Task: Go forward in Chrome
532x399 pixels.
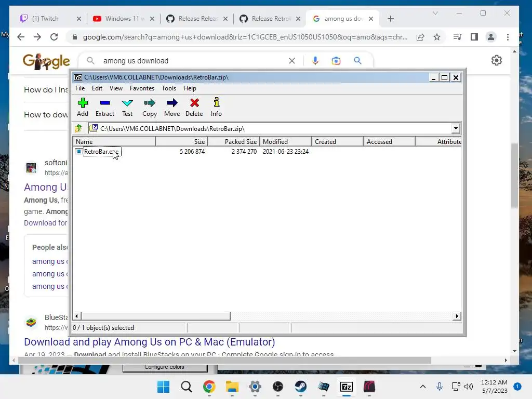Action: pos(37,37)
